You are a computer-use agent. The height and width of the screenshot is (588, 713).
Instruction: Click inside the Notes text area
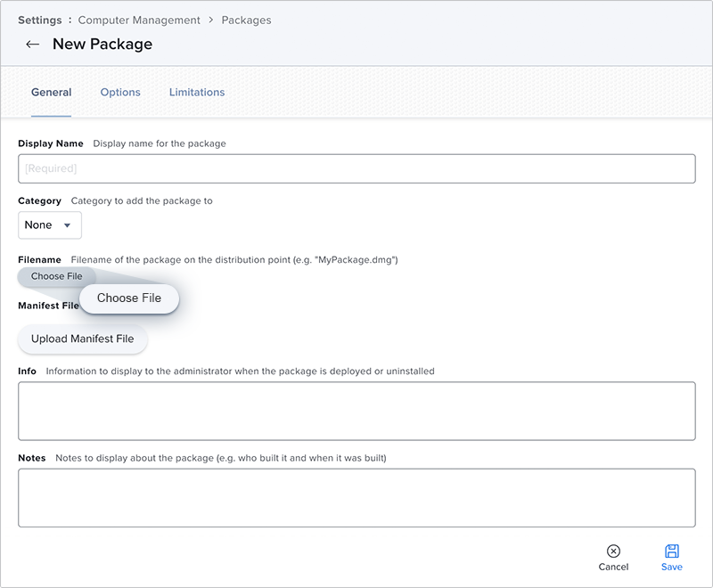pos(356,498)
